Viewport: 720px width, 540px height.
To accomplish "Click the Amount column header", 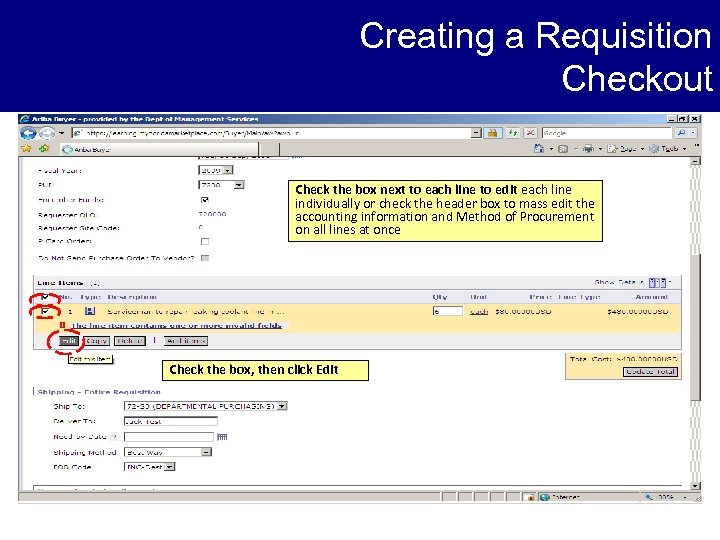I will (x=651, y=297).
